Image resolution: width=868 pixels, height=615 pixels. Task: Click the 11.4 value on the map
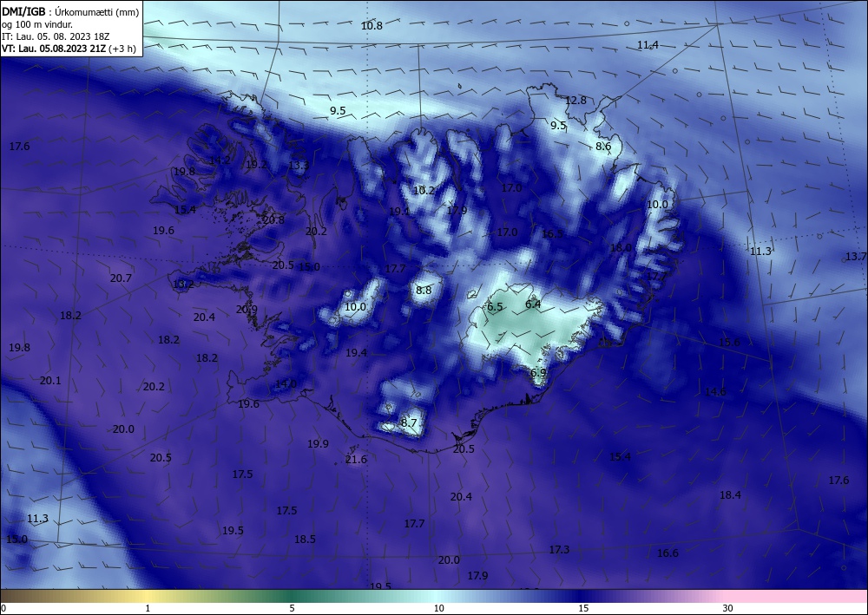[648, 45]
